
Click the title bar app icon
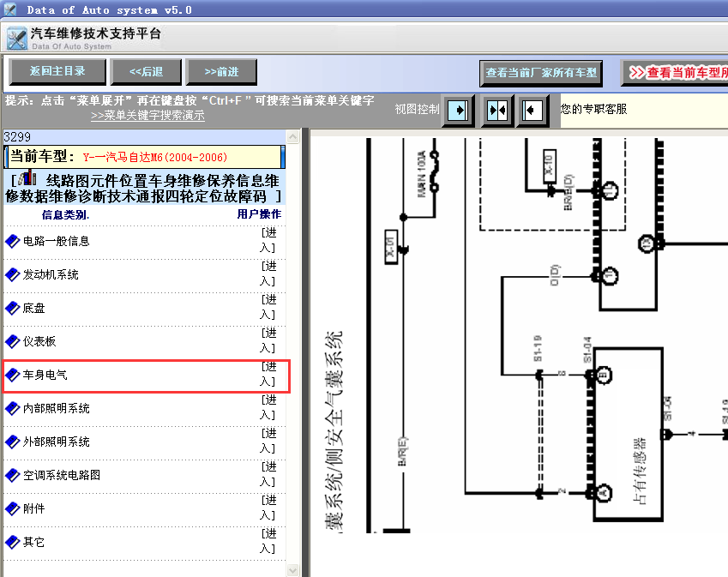click(x=9, y=9)
